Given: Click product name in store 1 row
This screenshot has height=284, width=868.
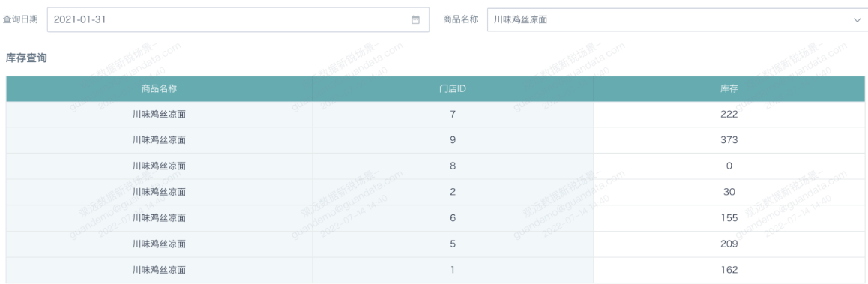Looking at the screenshot, I should 159,271.
